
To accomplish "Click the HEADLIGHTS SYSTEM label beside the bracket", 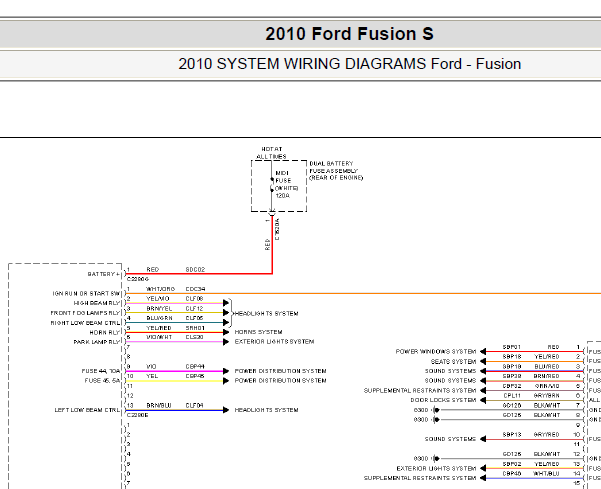I will 266,313.
